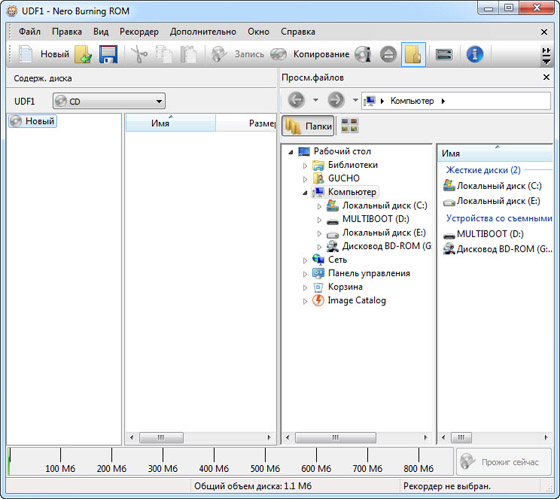Close the Просм.файлов panel
The image size is (560, 499).
[x=546, y=77]
